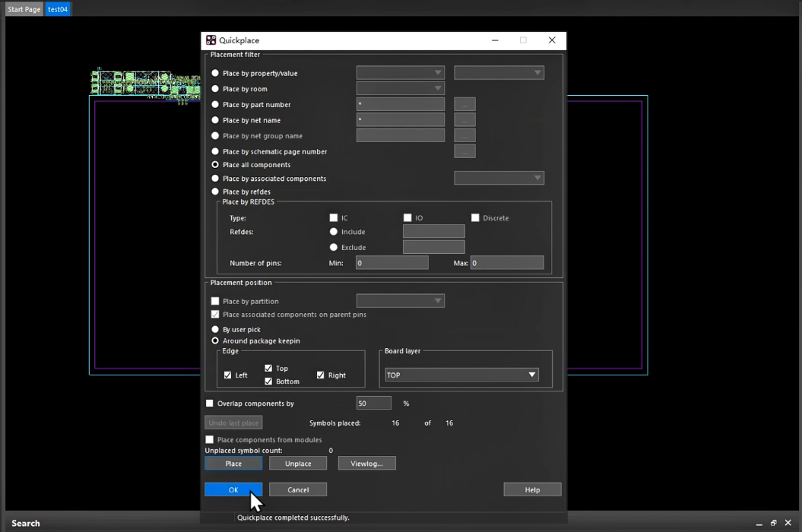
Task: Float the Search panel using restore icon
Action: [773, 523]
